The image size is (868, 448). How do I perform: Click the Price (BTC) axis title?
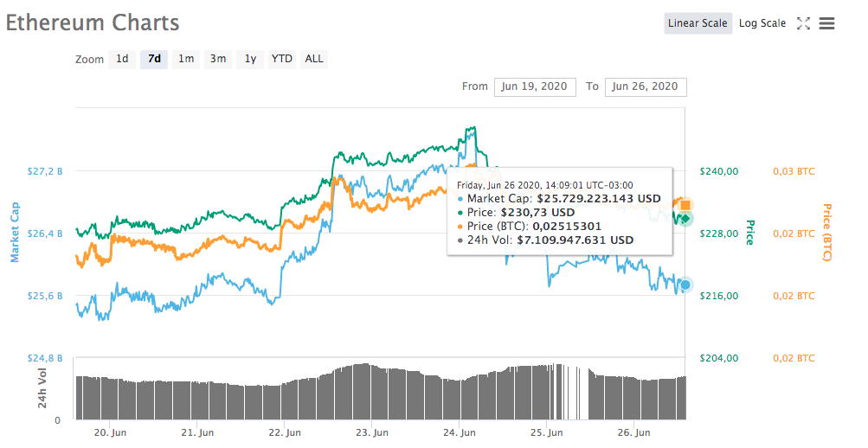point(826,233)
